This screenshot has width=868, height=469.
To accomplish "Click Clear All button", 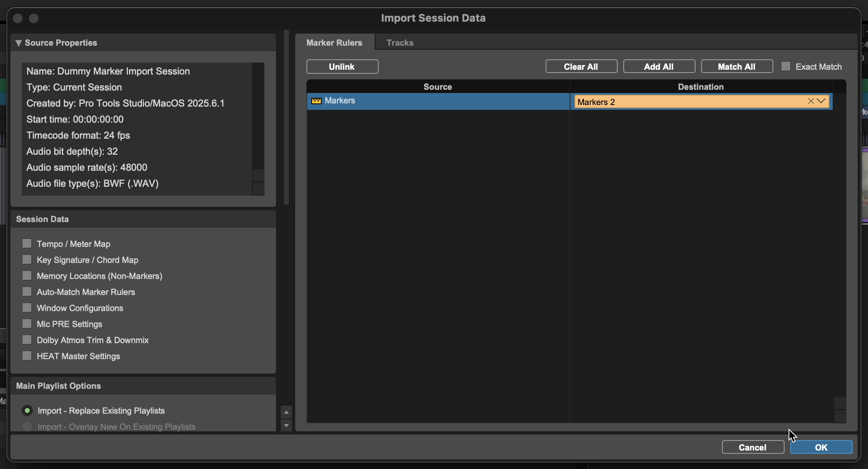I will [x=581, y=67].
